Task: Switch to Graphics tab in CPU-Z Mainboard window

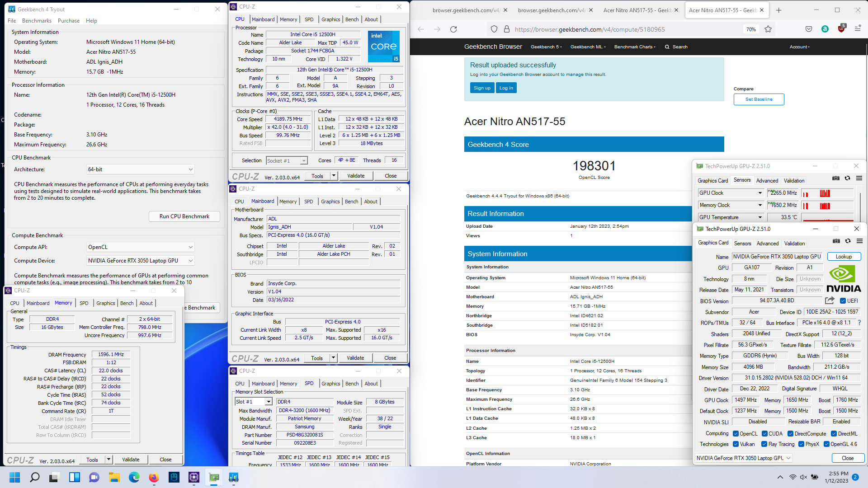Action: pos(330,202)
